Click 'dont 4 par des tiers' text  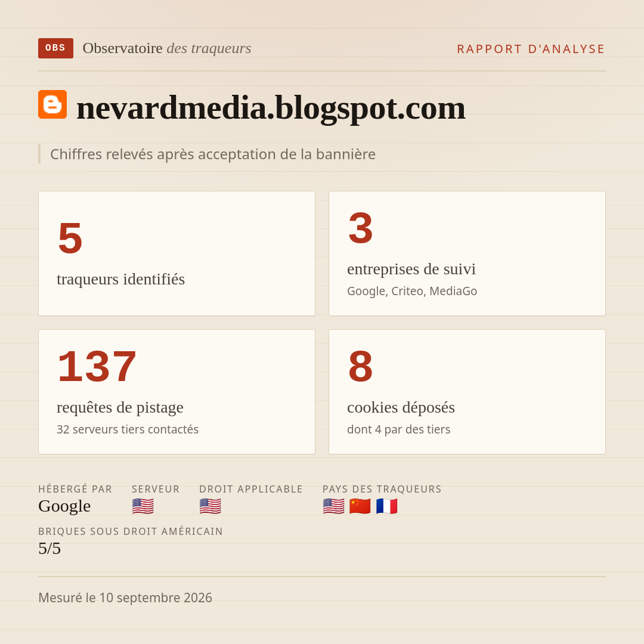(x=398, y=429)
